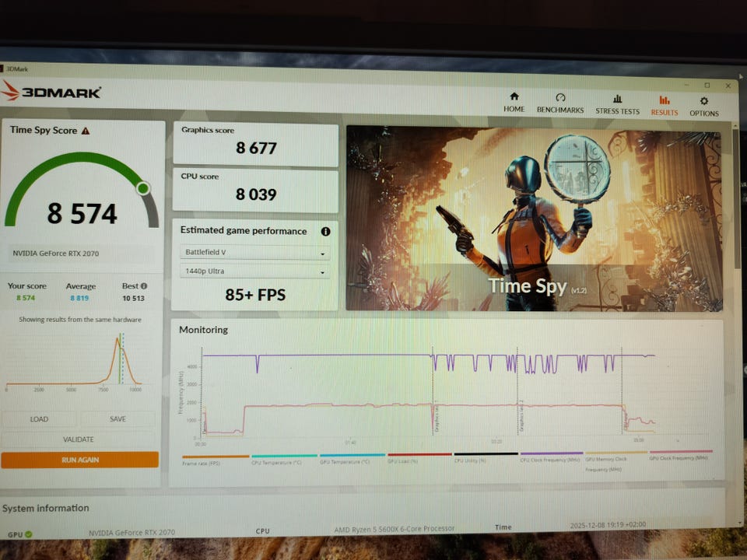Toggle GPU Clock Frequency legend entry

click(681, 455)
